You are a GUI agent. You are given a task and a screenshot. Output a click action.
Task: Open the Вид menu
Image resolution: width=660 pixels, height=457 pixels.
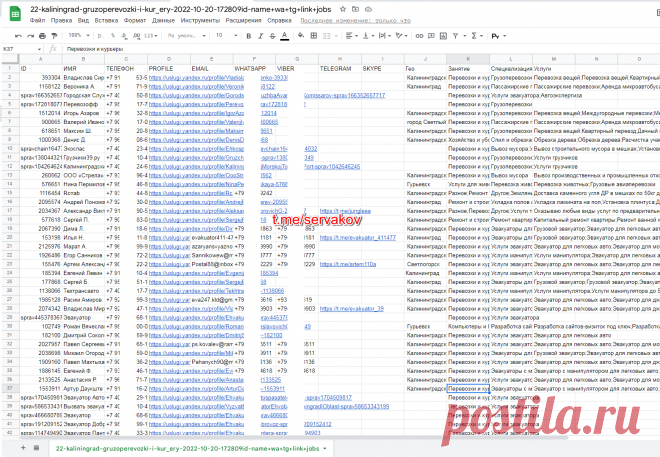click(x=83, y=20)
